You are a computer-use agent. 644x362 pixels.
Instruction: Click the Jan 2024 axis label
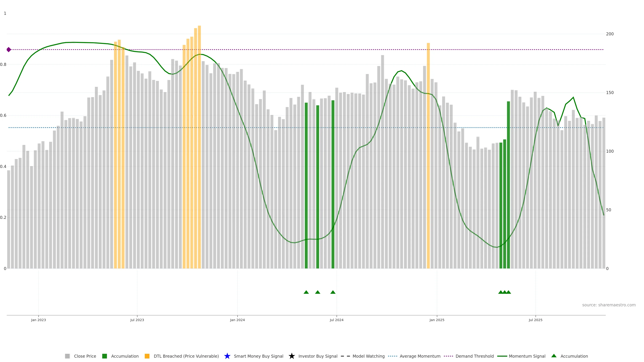[237, 320]
